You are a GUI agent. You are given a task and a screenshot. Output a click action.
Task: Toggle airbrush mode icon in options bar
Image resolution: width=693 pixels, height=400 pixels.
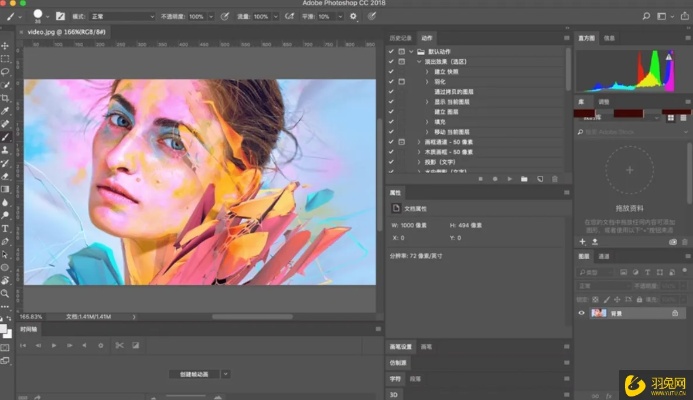click(x=289, y=16)
